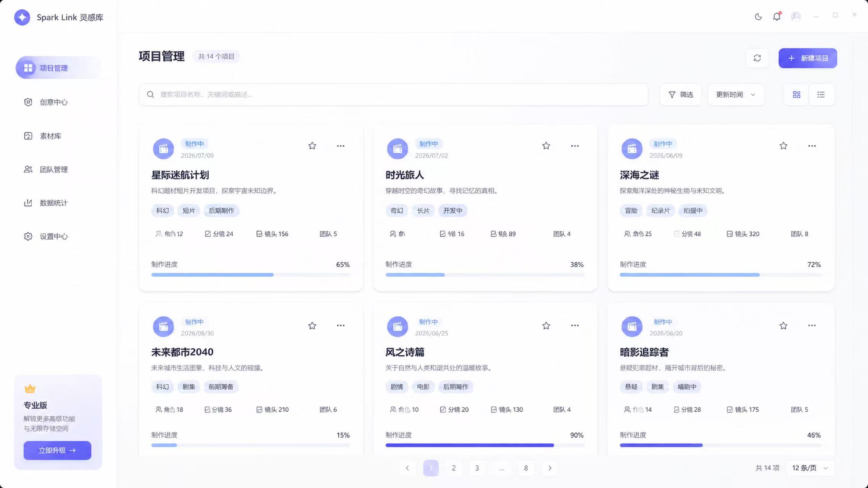Click the 暗影追踪者 clapperboard icon
Screen dimensions: 868x488
tap(632, 327)
